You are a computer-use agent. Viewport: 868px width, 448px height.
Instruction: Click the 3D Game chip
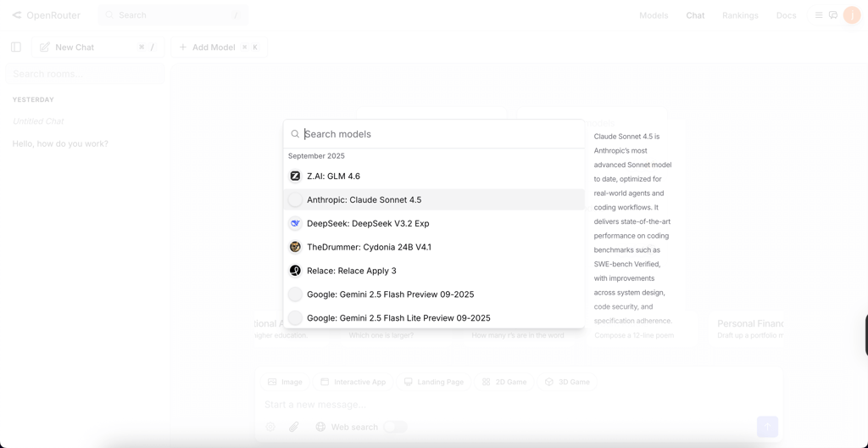[567, 382]
